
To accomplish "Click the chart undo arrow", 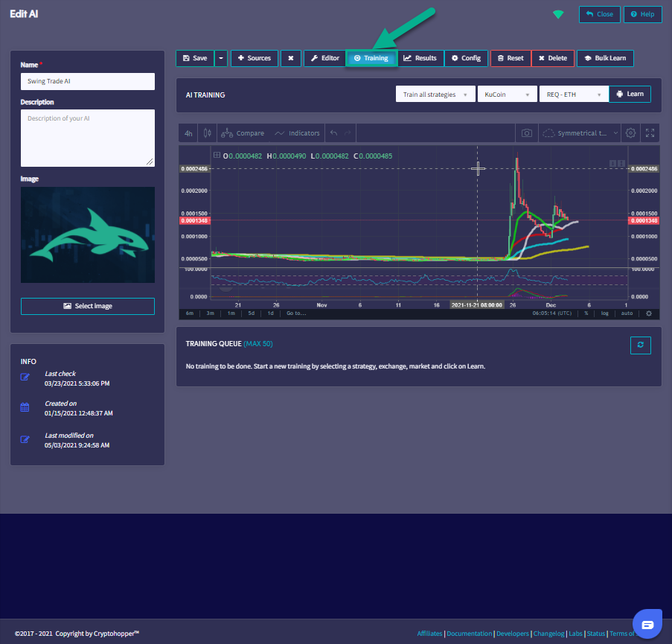I will [x=333, y=133].
